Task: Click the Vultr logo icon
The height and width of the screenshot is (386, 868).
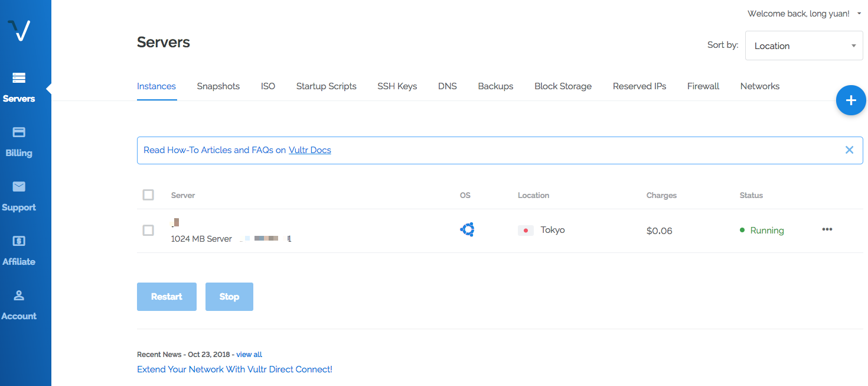Action: tap(19, 31)
